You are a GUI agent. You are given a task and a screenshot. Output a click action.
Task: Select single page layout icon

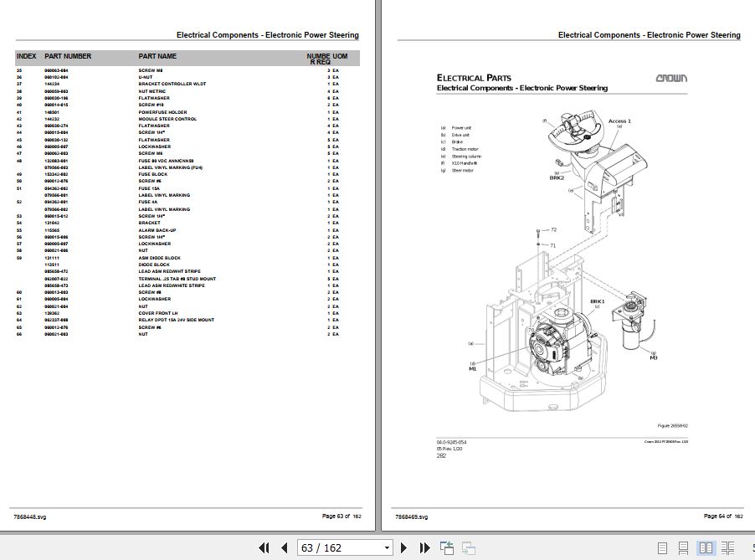[x=662, y=547]
